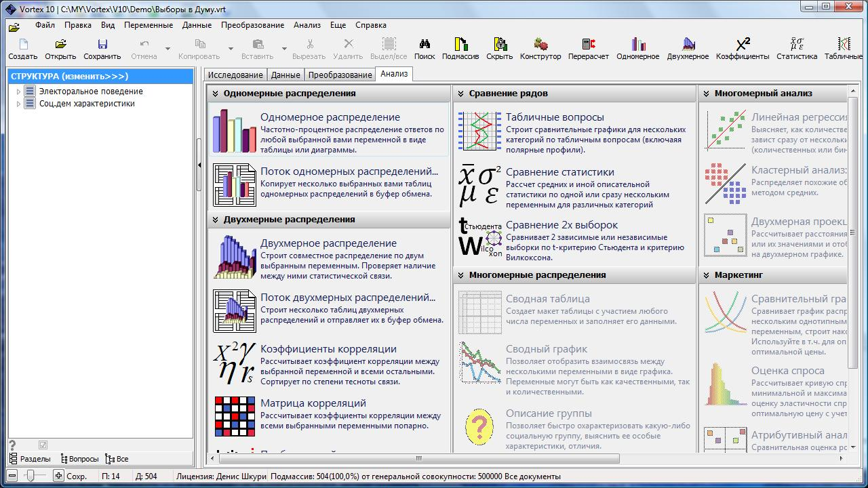
Task: Click the horizontal scrollbar of the analysis panel
Action: 418,459
